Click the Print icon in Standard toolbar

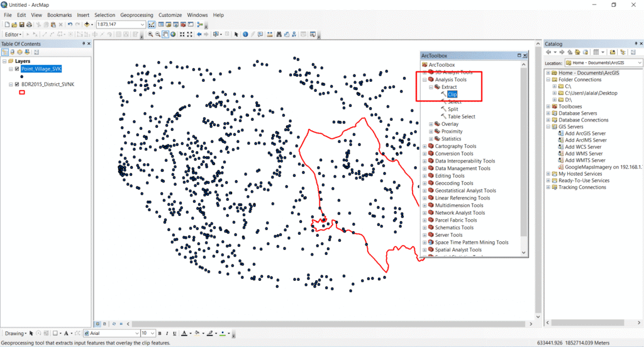pos(29,25)
